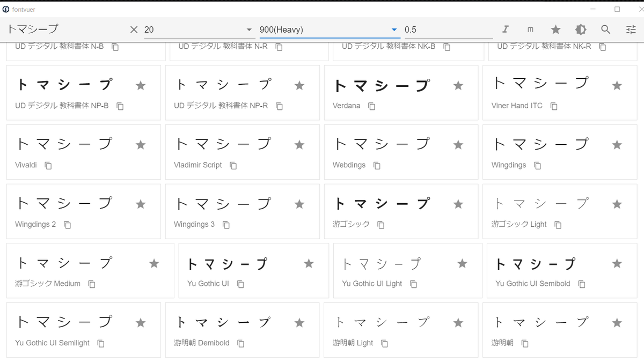Copy 游ゴシック font name

(380, 225)
